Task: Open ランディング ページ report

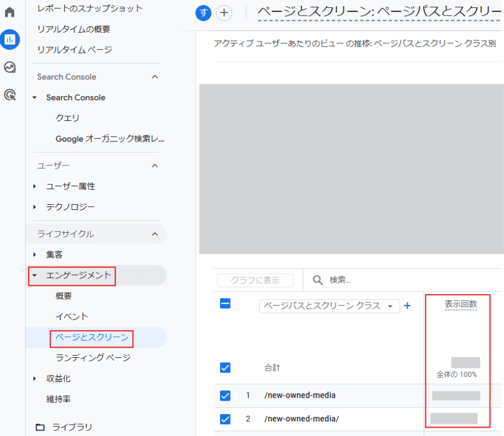Action: click(93, 358)
